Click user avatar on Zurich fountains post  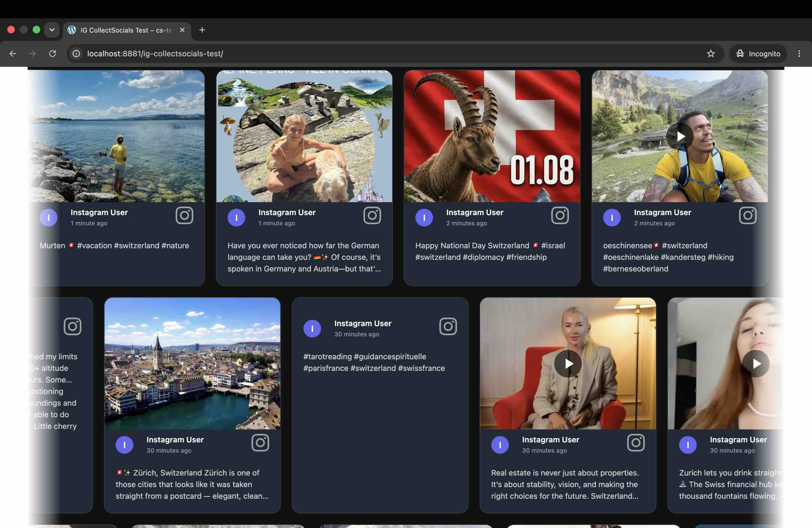[x=688, y=445]
